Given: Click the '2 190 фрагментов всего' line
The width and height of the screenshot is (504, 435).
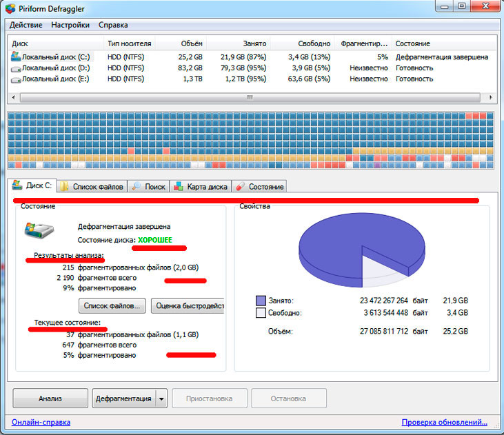Looking at the screenshot, I should (x=97, y=278).
